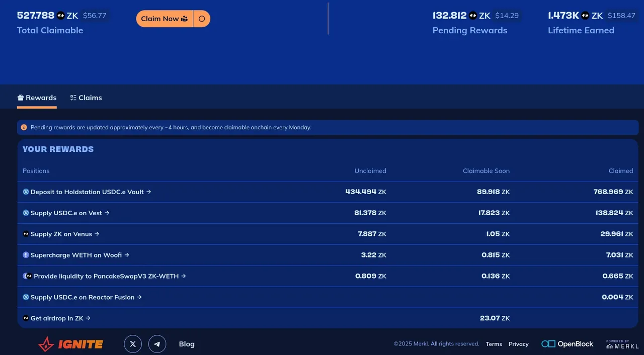The image size is (644, 355).
Task: Click the Claim Now button
Action: coord(165,19)
